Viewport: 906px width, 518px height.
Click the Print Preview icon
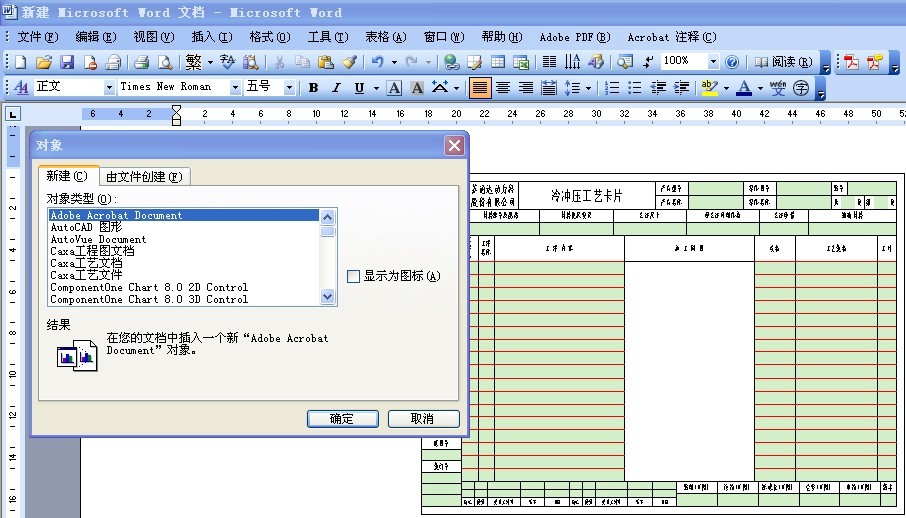tap(163, 62)
